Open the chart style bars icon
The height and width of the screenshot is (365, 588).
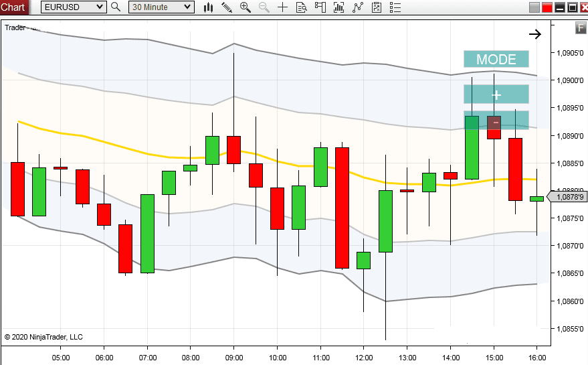208,7
